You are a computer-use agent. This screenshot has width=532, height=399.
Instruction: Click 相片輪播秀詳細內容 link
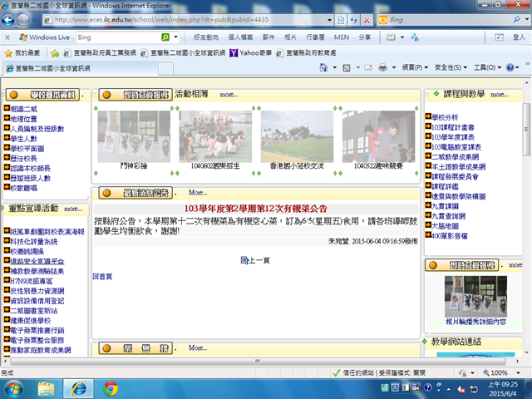click(475, 322)
